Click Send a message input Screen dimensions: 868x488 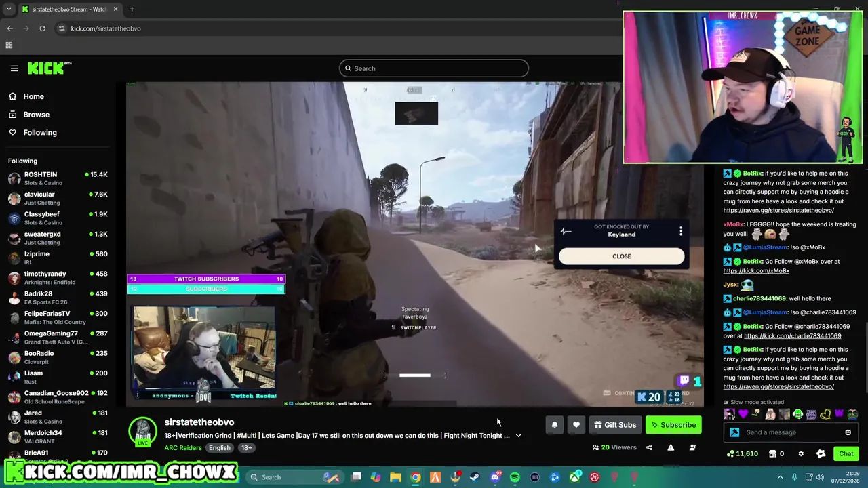click(790, 432)
